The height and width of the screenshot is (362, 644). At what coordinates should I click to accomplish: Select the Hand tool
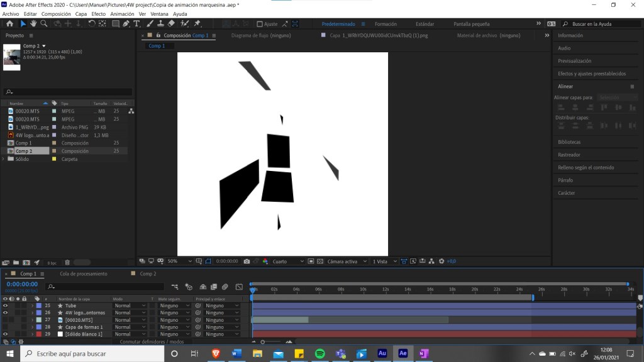33,24
